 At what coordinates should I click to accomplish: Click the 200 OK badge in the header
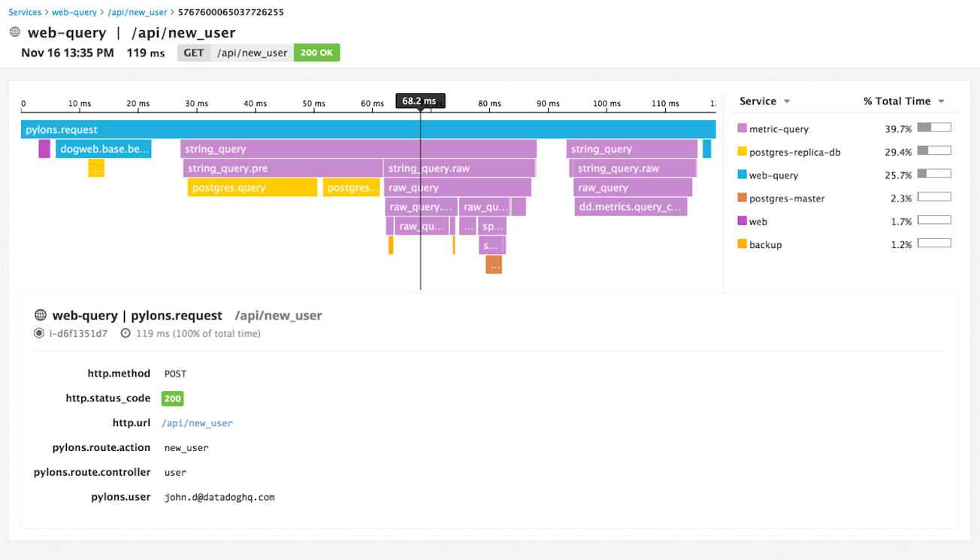point(316,53)
